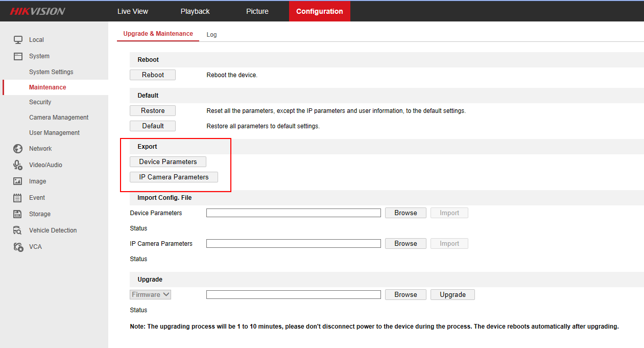Screen dimensions: 644x348
Task: Browse for a firmware upgrade file
Action: pyautogui.click(x=406, y=295)
